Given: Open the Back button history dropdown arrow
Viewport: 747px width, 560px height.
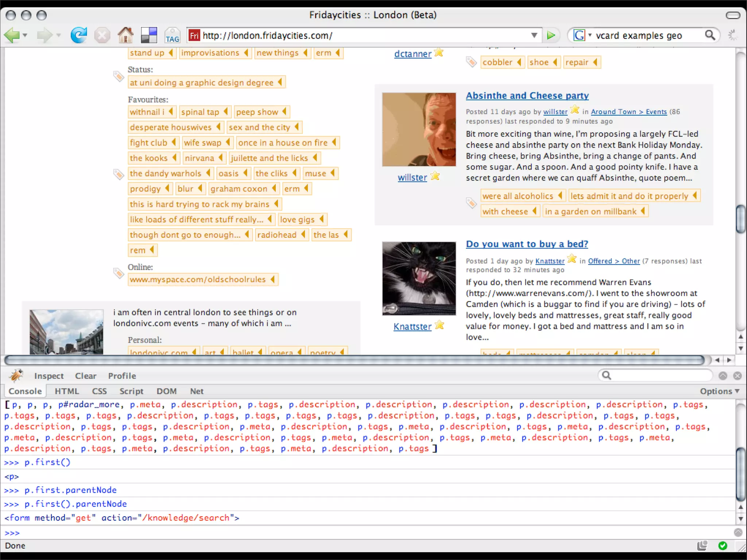Looking at the screenshot, I should point(25,35).
